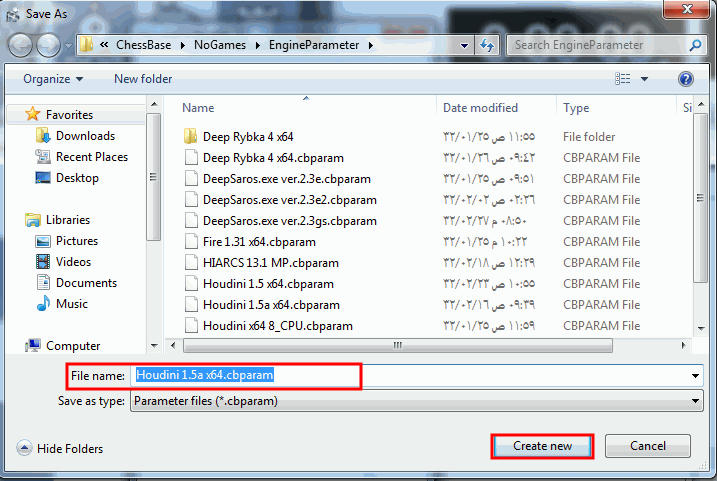This screenshot has height=481, width=717.
Task: Open the Videos library
Action: pos(73,262)
